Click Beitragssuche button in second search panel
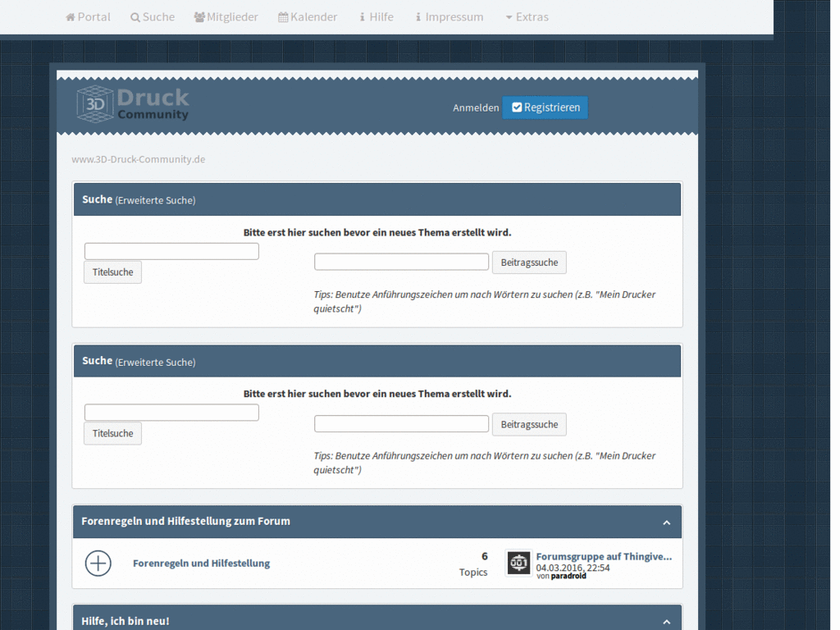840x630 pixels. tap(529, 424)
